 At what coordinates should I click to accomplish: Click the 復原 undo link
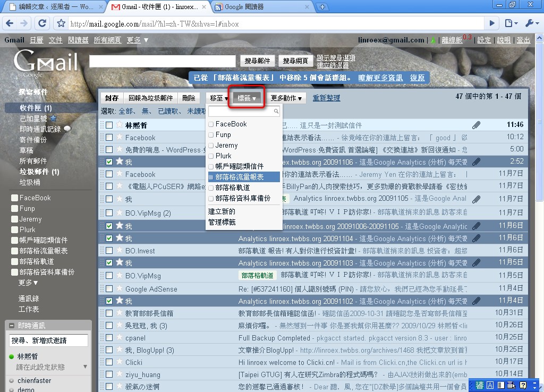coord(418,78)
